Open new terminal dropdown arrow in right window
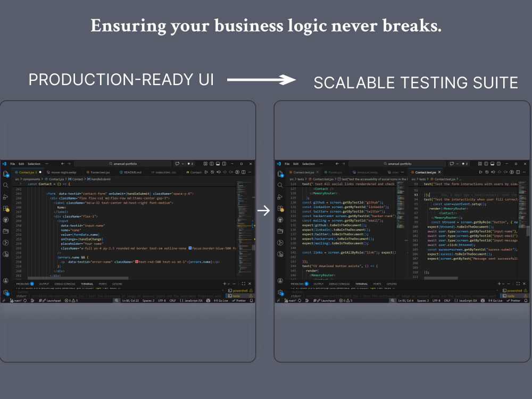532x399 pixels. 503,284
